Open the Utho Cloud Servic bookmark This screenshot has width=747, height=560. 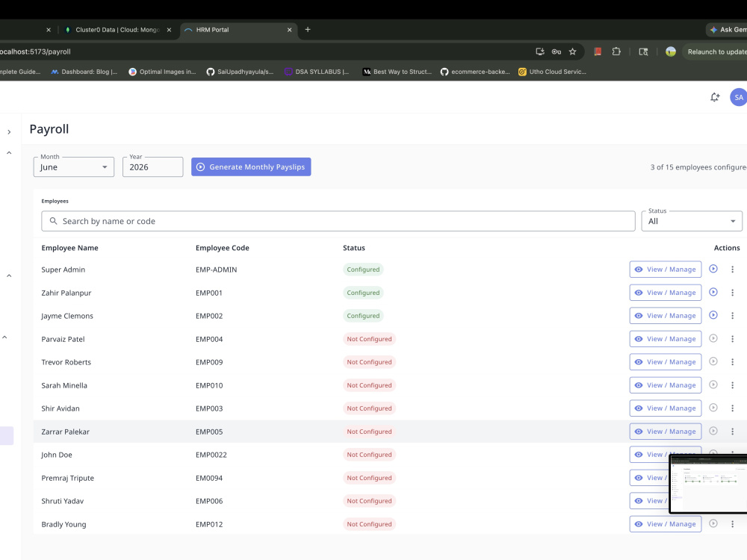pos(553,72)
